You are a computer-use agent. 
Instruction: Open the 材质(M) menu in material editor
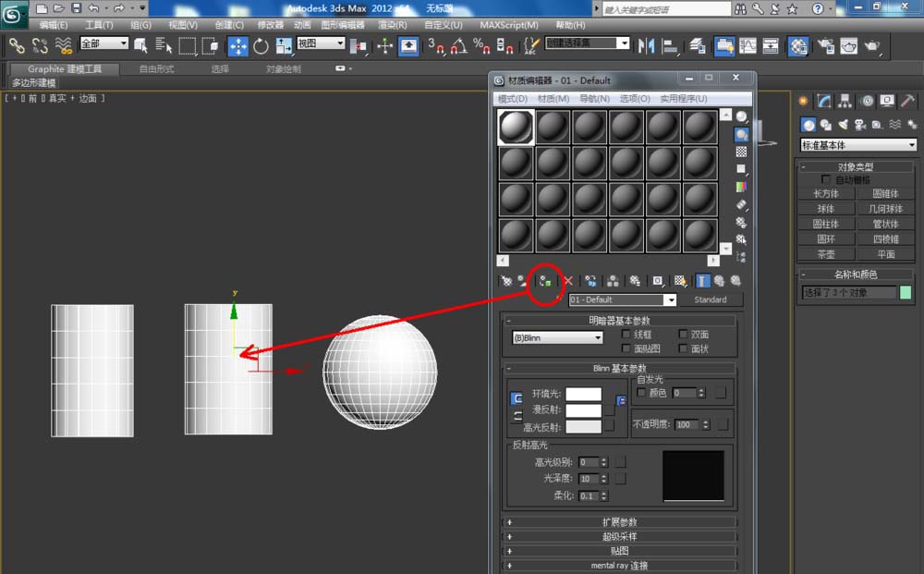pyautogui.click(x=553, y=98)
